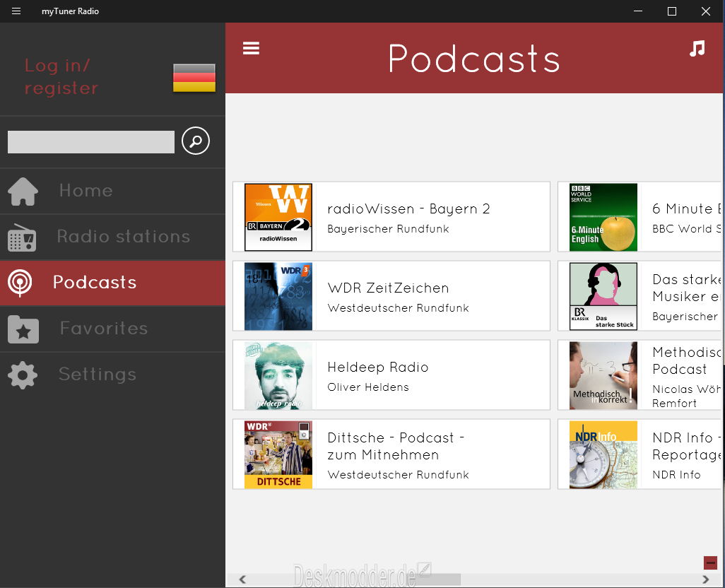Click the German flag country selector

pyautogui.click(x=194, y=78)
